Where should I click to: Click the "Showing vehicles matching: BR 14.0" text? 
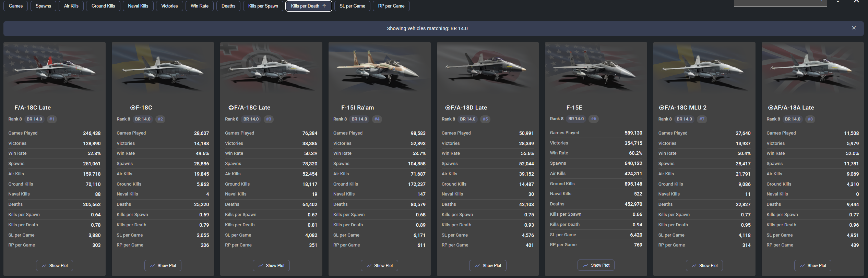[x=427, y=28]
